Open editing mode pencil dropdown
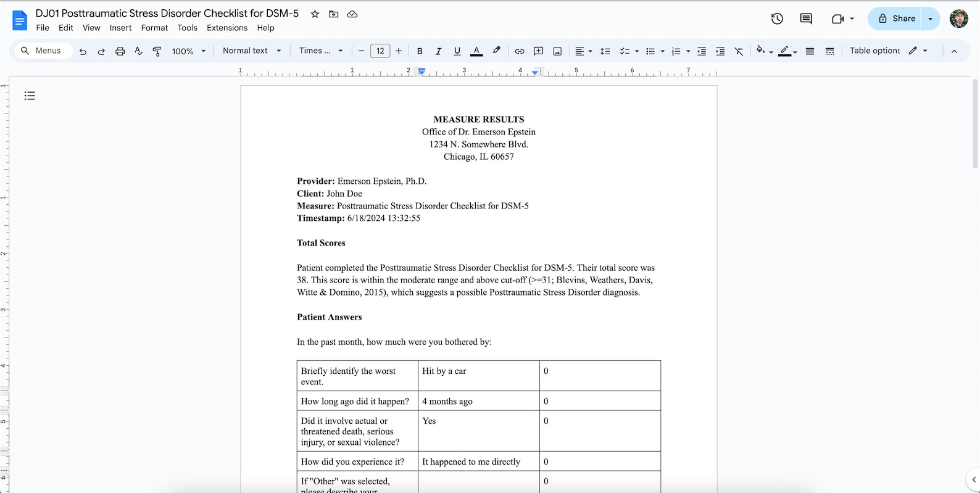This screenshot has height=493, width=980. 918,51
